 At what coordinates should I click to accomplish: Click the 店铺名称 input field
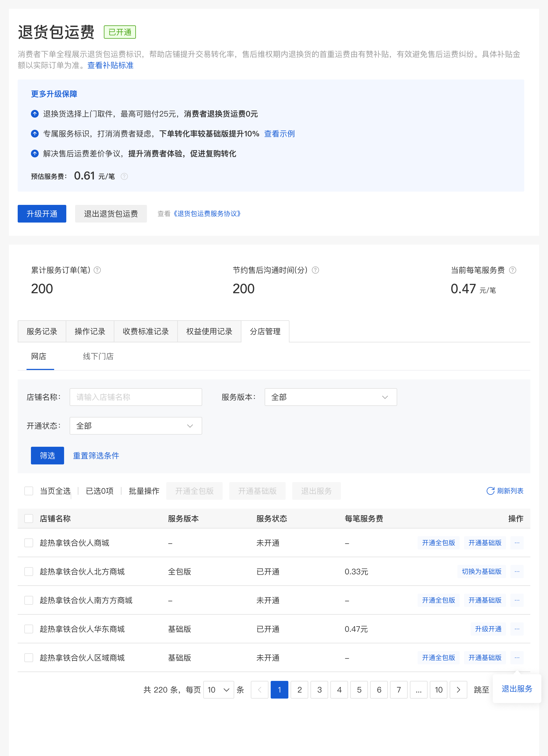[135, 397]
